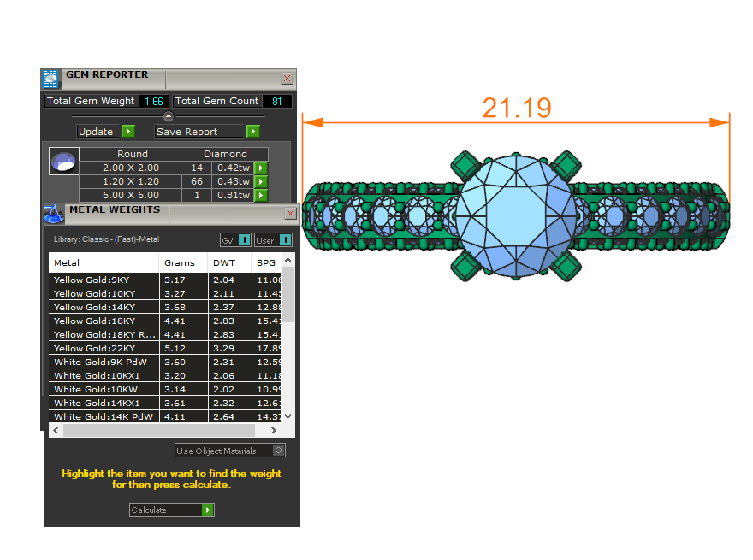Click the Metal Weights scale icon

pos(53,212)
